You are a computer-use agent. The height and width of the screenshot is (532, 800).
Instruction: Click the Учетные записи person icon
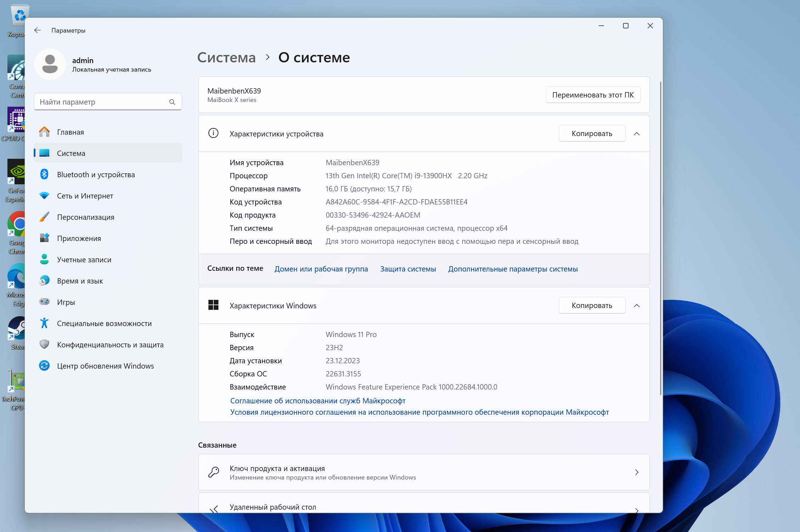point(44,259)
